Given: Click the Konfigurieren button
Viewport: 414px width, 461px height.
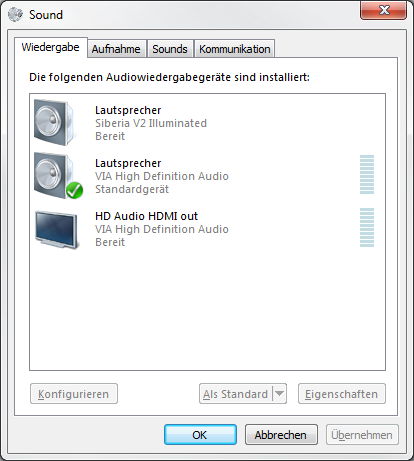Looking at the screenshot, I should coord(74,394).
